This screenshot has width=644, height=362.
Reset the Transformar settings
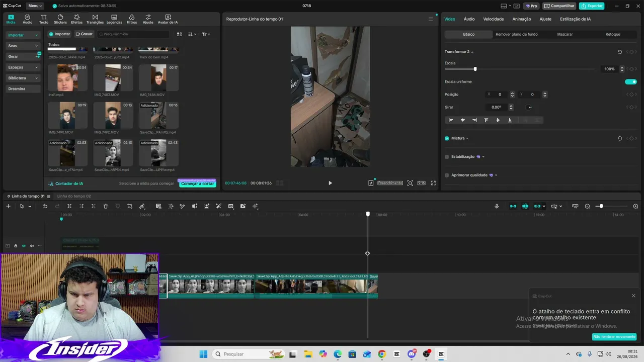click(x=619, y=52)
